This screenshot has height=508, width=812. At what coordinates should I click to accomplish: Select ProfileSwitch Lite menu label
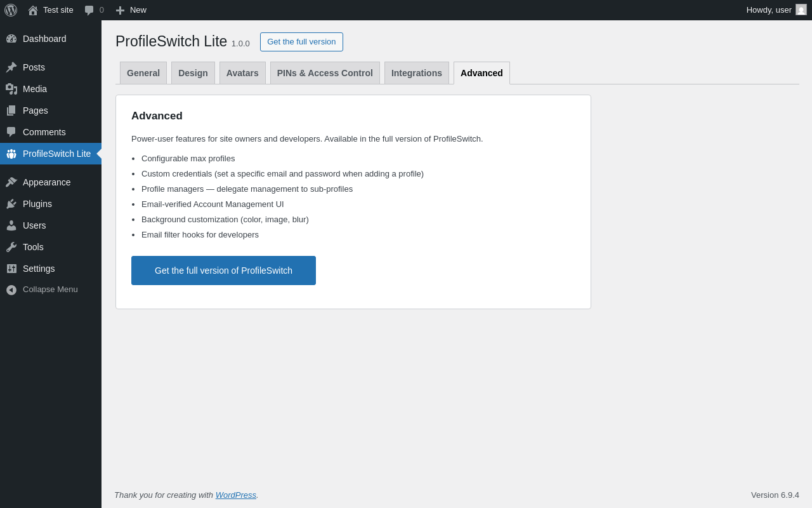click(56, 154)
